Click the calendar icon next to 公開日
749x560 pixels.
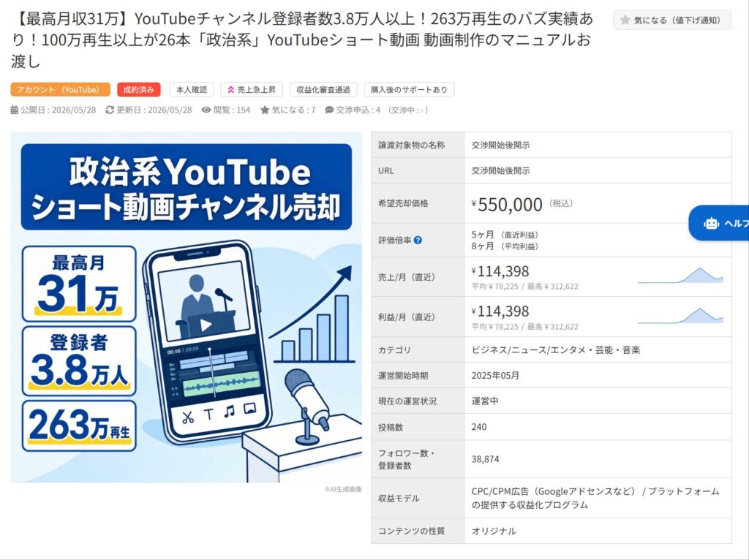(x=15, y=110)
